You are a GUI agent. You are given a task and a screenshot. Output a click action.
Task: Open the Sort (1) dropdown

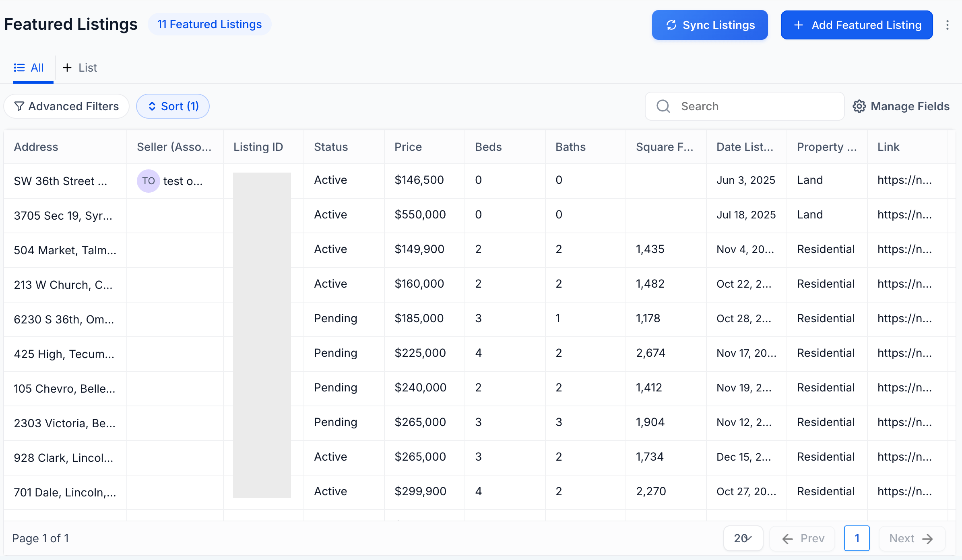click(x=173, y=106)
